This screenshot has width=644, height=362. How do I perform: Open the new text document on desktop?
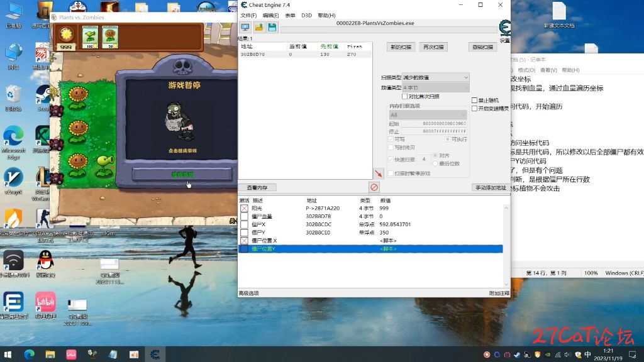point(559,15)
